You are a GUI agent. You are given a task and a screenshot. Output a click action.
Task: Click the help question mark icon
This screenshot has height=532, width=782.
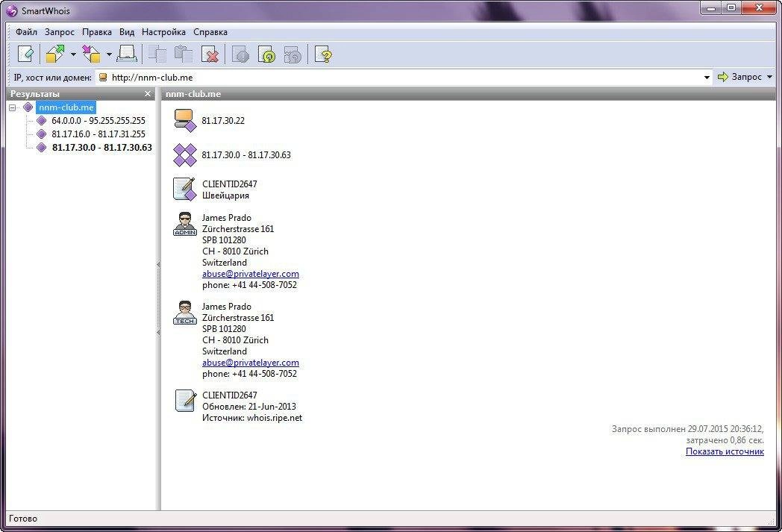[x=323, y=54]
